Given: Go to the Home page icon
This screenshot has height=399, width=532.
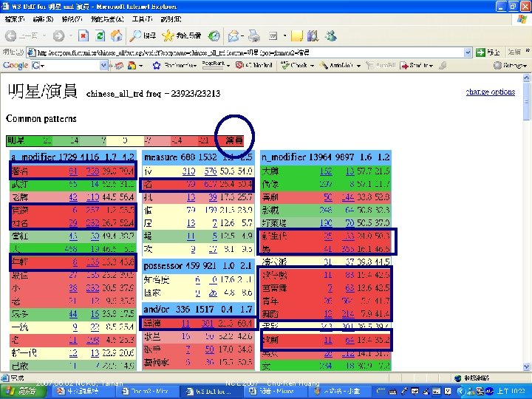Looking at the screenshot, I should coord(117,35).
